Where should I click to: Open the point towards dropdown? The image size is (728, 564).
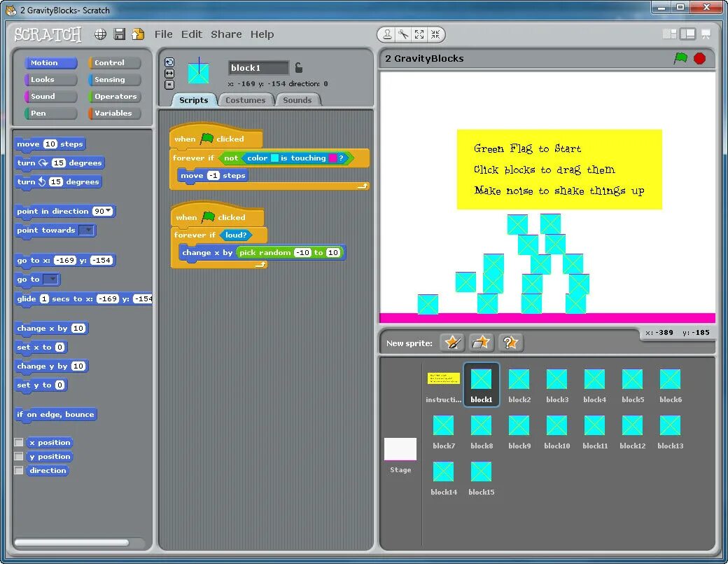tap(86, 230)
